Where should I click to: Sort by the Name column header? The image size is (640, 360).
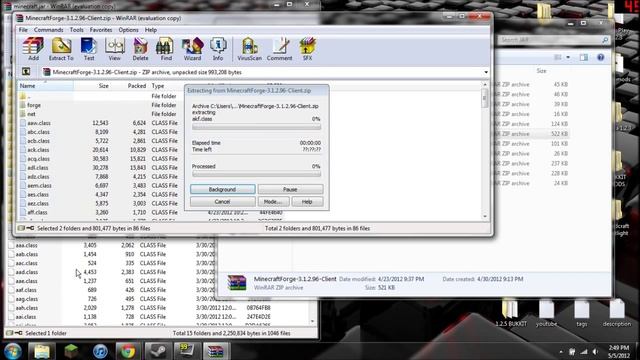coord(46,86)
